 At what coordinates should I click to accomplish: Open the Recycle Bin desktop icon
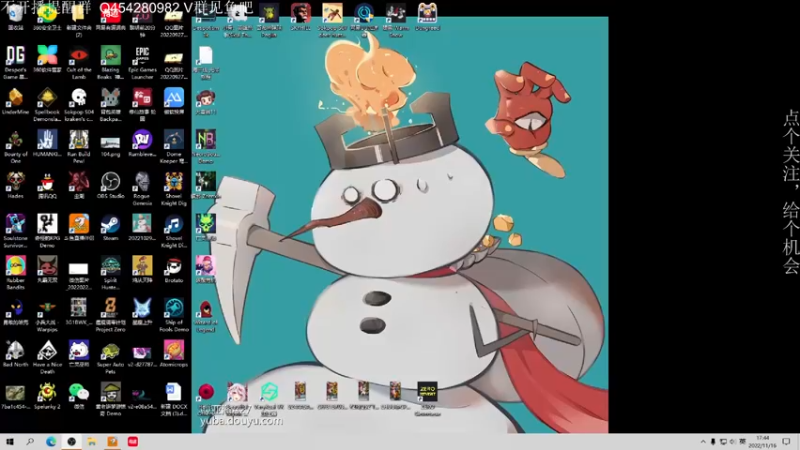pyautogui.click(x=15, y=16)
